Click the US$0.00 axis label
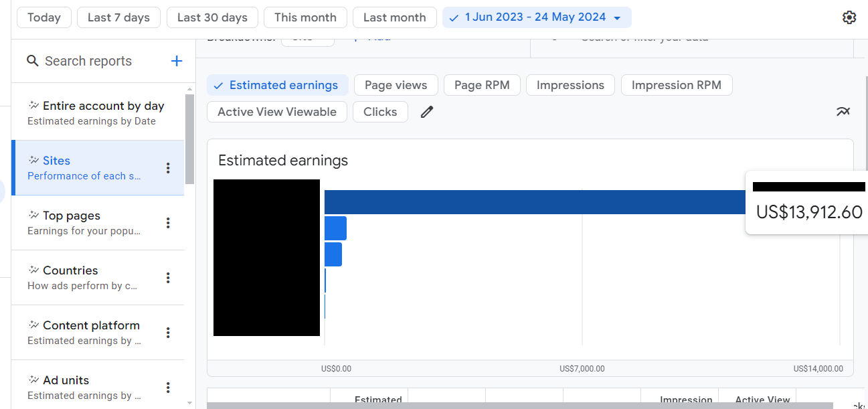Screen dimensions: 868x409 [x=336, y=369]
